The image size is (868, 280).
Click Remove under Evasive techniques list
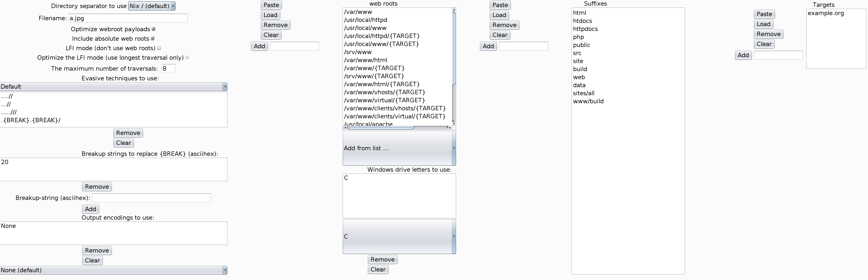128,133
